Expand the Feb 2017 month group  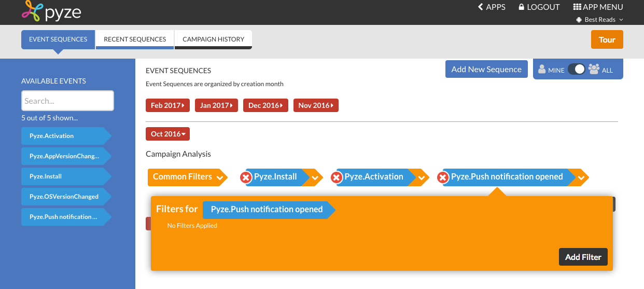(167, 105)
